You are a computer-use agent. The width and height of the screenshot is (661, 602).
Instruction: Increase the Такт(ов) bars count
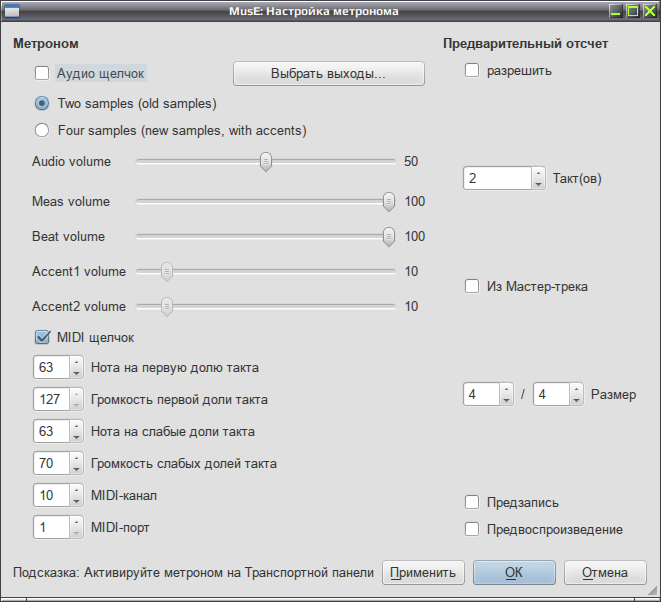coord(538,173)
